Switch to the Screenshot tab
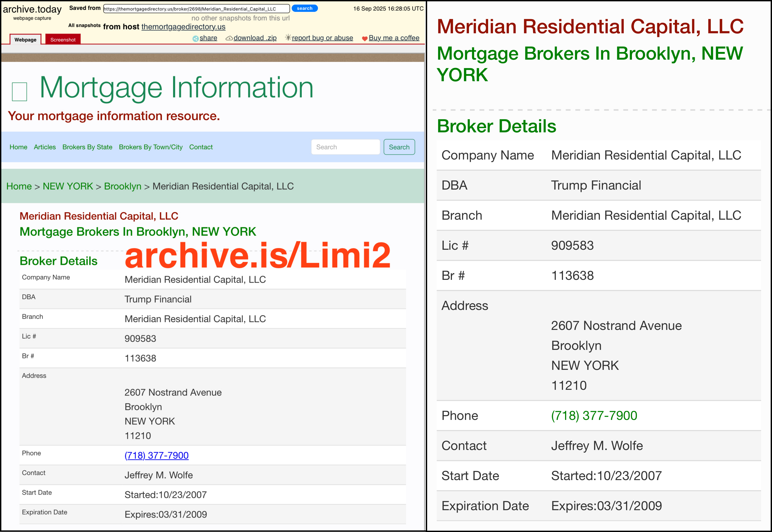 [63, 40]
